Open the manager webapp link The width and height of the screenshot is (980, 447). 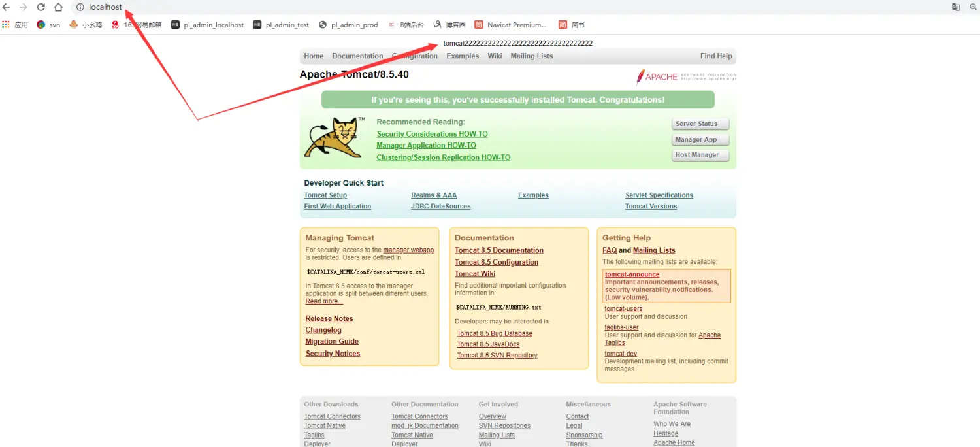[x=408, y=250]
